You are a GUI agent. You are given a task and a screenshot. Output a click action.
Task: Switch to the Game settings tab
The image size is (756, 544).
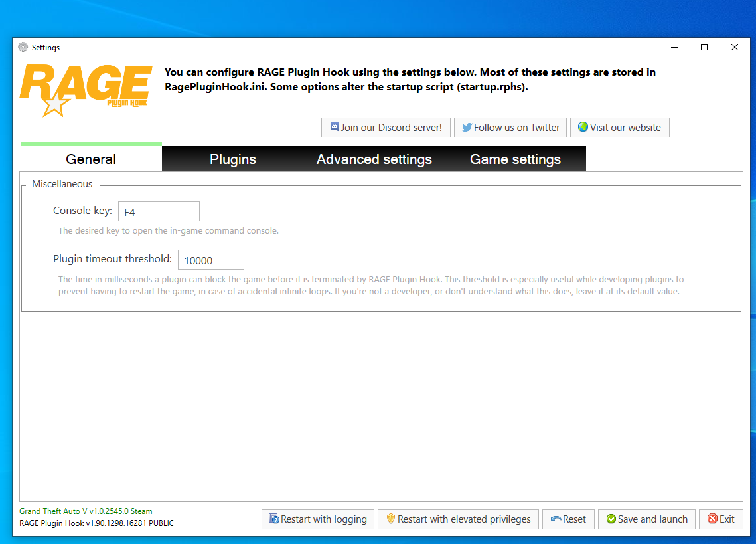coord(516,159)
